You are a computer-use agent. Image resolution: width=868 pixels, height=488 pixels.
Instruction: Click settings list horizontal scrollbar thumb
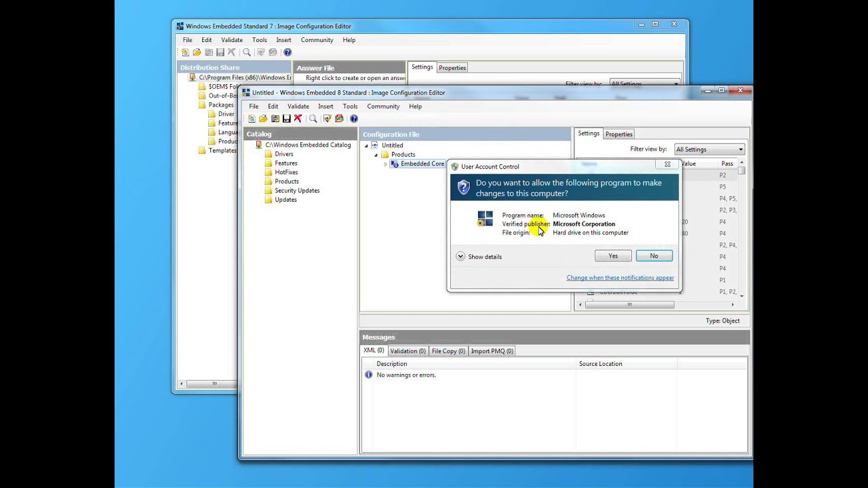coord(629,305)
